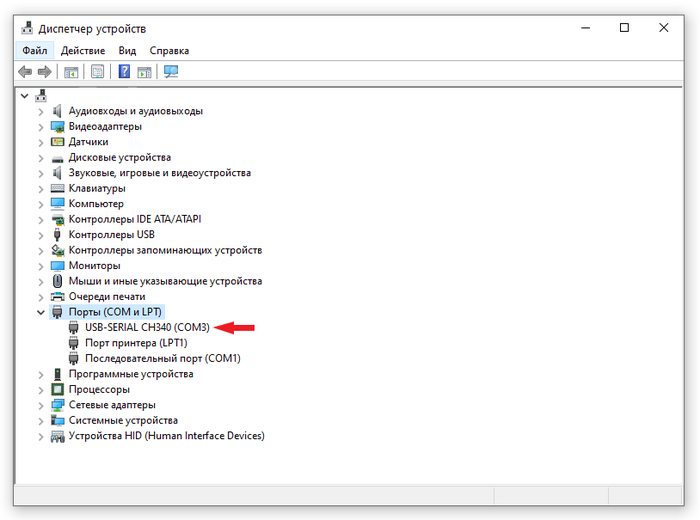The width and height of the screenshot is (700, 520).
Task: Click port icon beside USB-SERIAL CH340 (COM3)
Action: click(74, 328)
